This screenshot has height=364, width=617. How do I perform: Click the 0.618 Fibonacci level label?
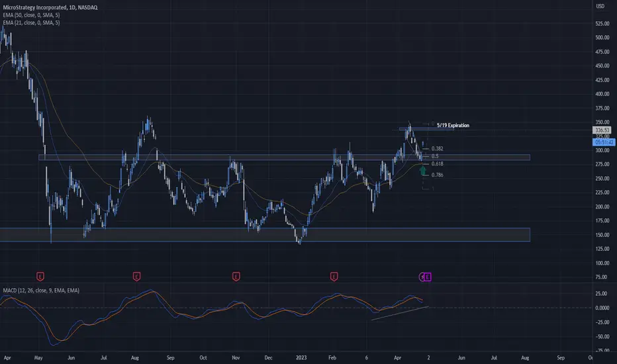point(437,163)
